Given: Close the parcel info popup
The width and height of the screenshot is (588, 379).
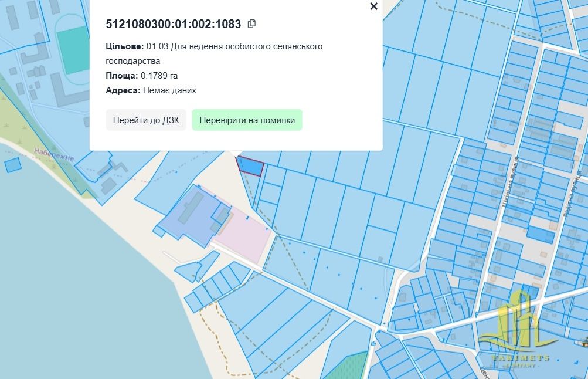Looking at the screenshot, I should pos(373,6).
